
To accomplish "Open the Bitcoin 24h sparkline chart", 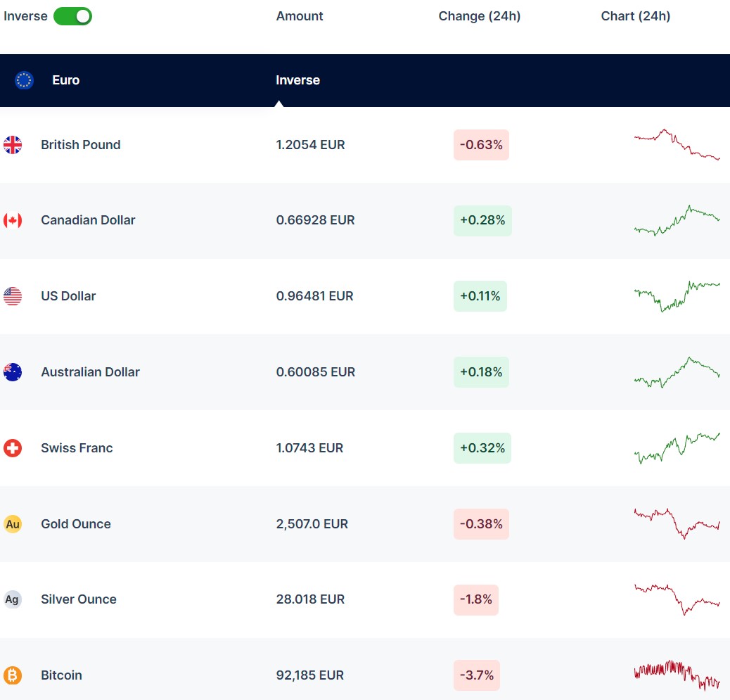I will [x=677, y=675].
